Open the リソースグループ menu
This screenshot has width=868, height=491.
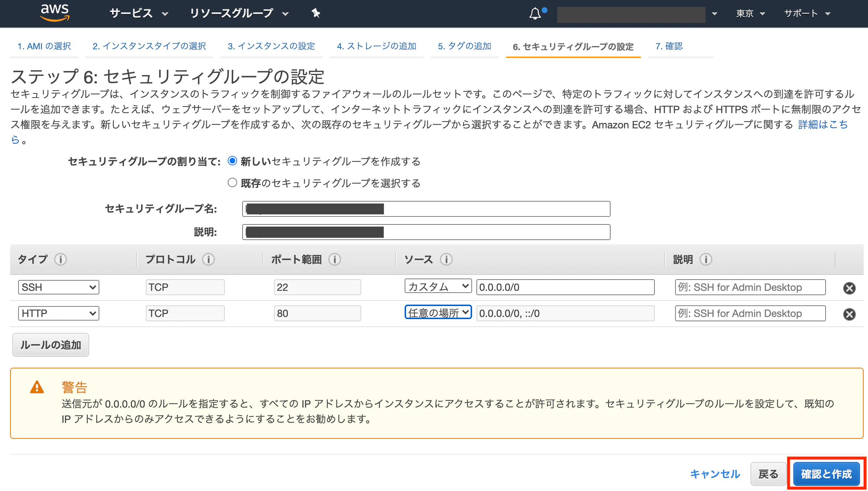[239, 13]
